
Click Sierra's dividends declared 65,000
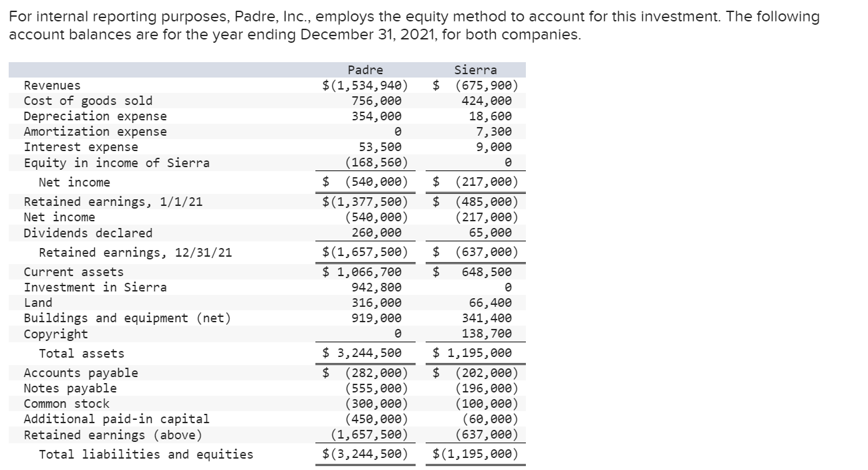point(493,233)
